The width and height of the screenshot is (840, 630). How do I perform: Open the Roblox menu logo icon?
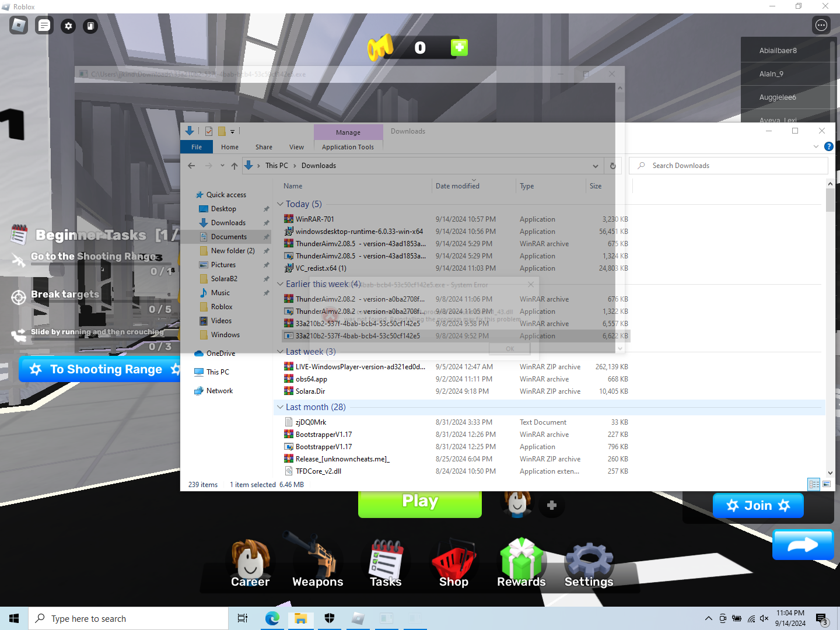tap(19, 25)
